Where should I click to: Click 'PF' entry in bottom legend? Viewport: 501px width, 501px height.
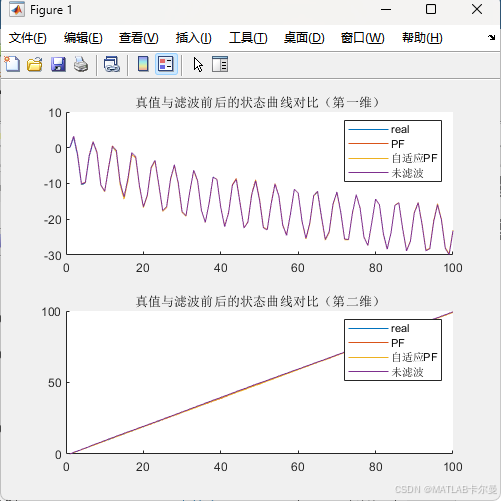(397, 343)
